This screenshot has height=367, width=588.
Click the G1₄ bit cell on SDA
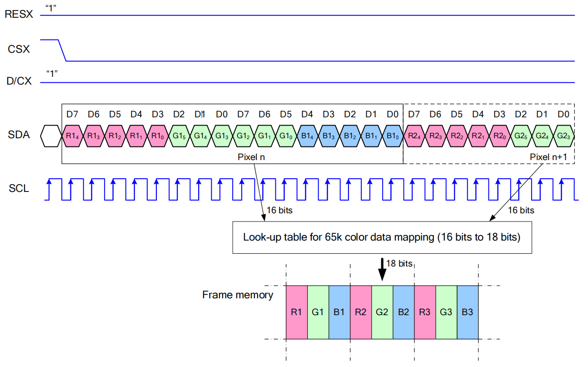coord(200,136)
